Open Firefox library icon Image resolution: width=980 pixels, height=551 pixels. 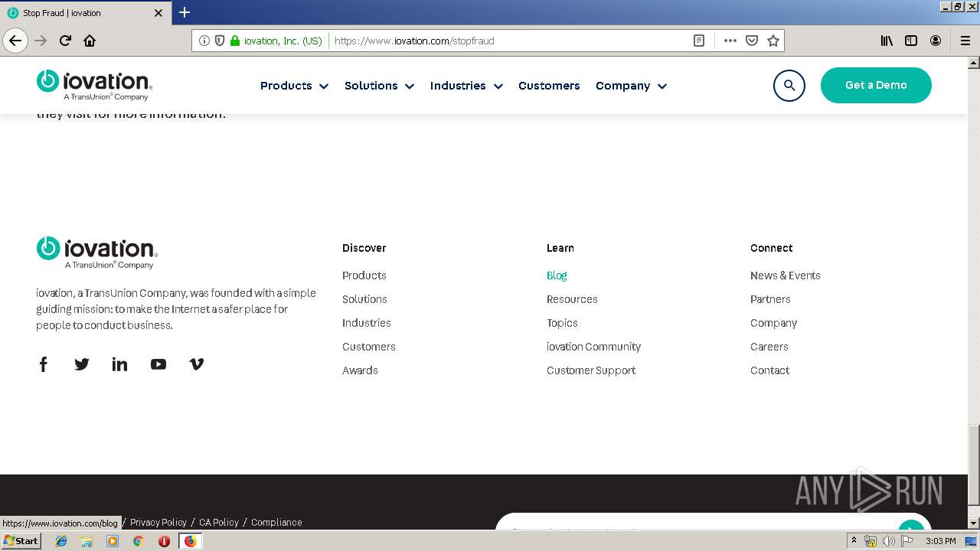click(887, 41)
